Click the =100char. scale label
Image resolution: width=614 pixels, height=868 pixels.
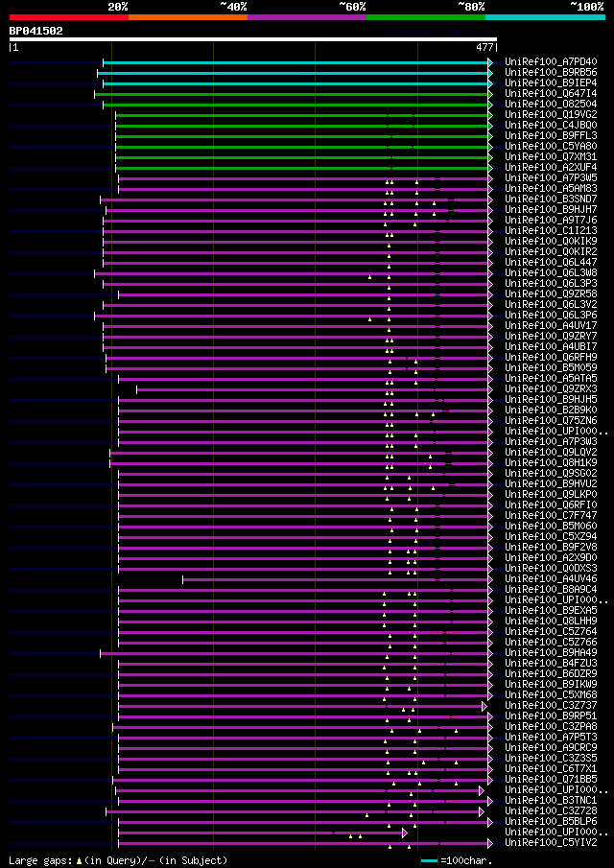click(x=466, y=860)
